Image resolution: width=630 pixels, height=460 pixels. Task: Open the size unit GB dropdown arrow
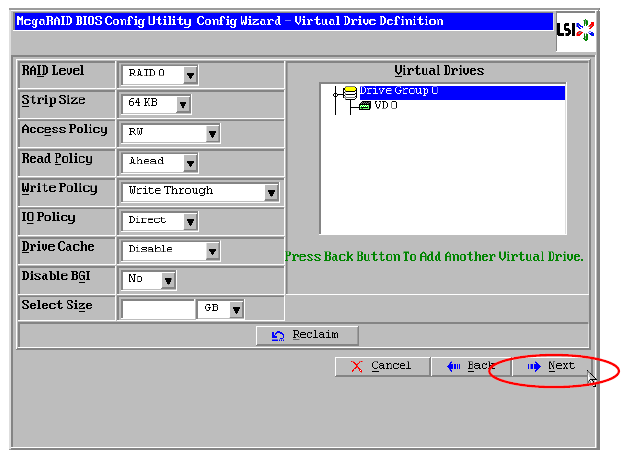pos(236,310)
